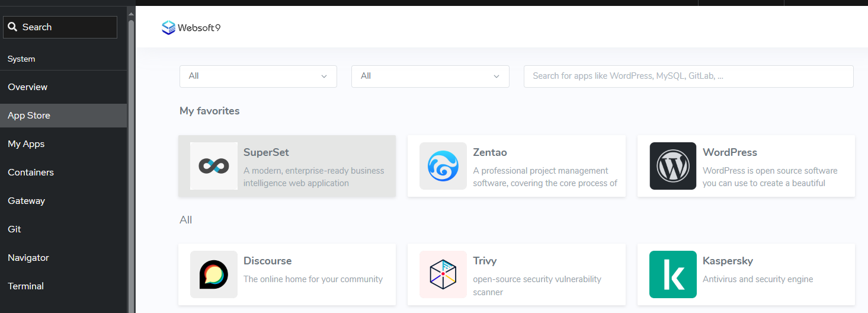The image size is (868, 313).
Task: Navigate to Gateway page
Action: [26, 201]
